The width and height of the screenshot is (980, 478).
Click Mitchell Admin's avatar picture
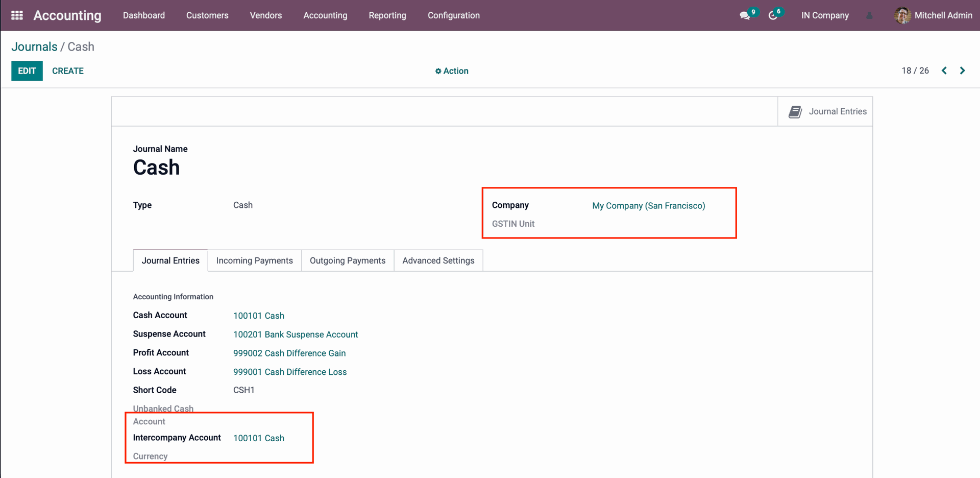point(902,15)
